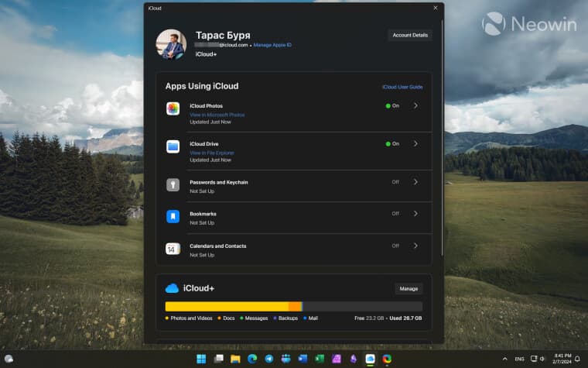588x368 pixels.
Task: Show hidden system tray icons
Action: click(x=504, y=359)
